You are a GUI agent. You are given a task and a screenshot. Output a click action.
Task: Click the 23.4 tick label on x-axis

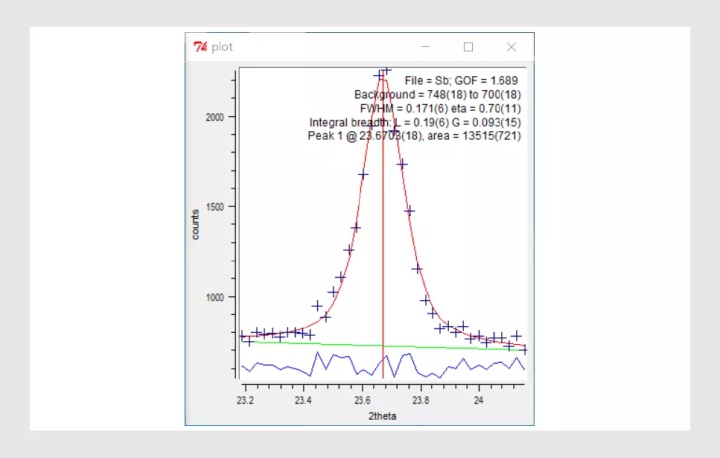tap(303, 401)
